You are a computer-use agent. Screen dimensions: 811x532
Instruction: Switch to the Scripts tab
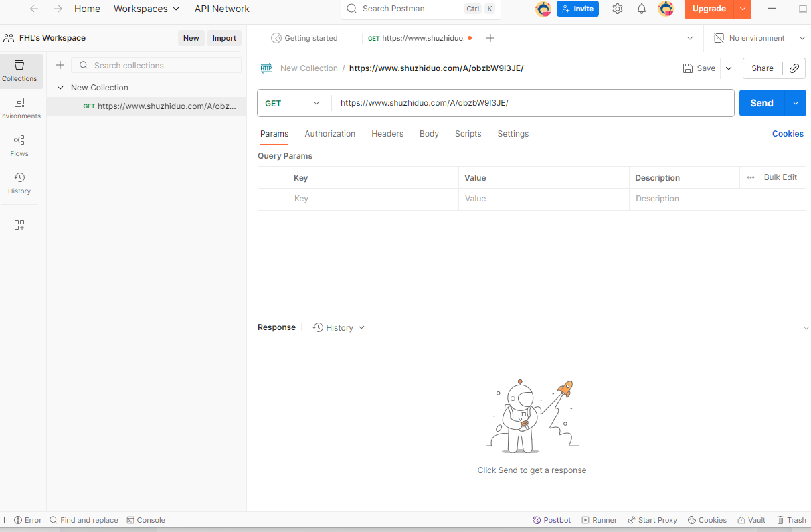coord(468,134)
